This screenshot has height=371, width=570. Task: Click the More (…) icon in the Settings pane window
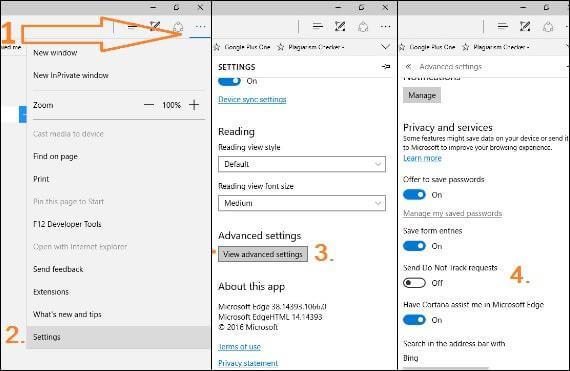[385, 27]
